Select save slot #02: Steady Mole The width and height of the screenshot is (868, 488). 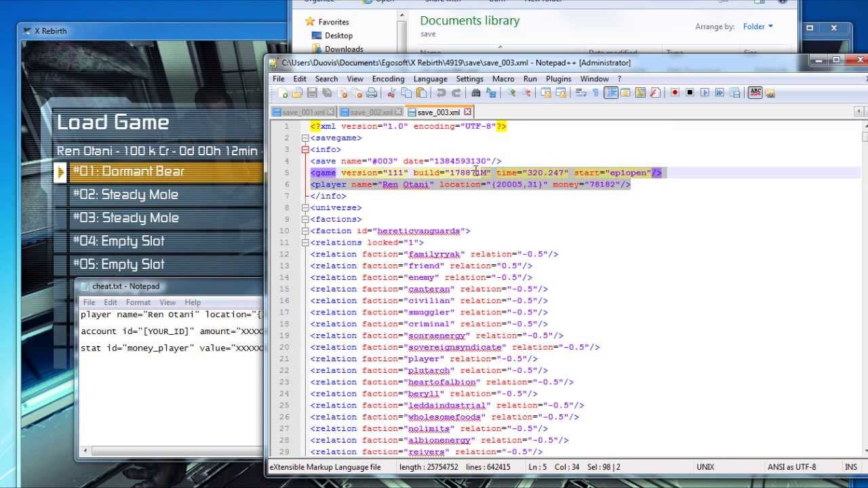[x=158, y=195]
